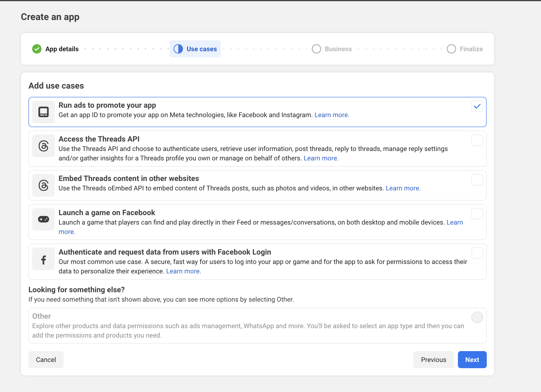
Task: Click 'Authenticate and request data from users' title
Action: tap(165, 252)
